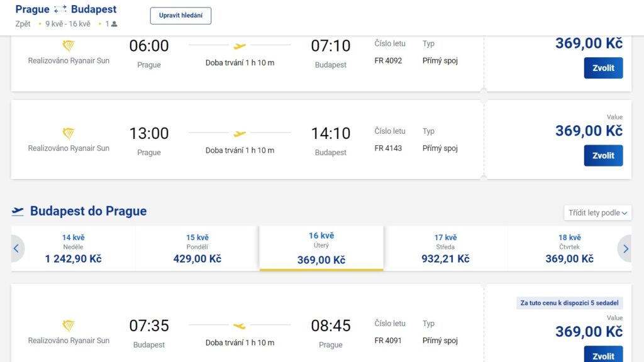Select the 17 kvě Středa date tab
The width and height of the screenshot is (644, 362).
tap(445, 248)
